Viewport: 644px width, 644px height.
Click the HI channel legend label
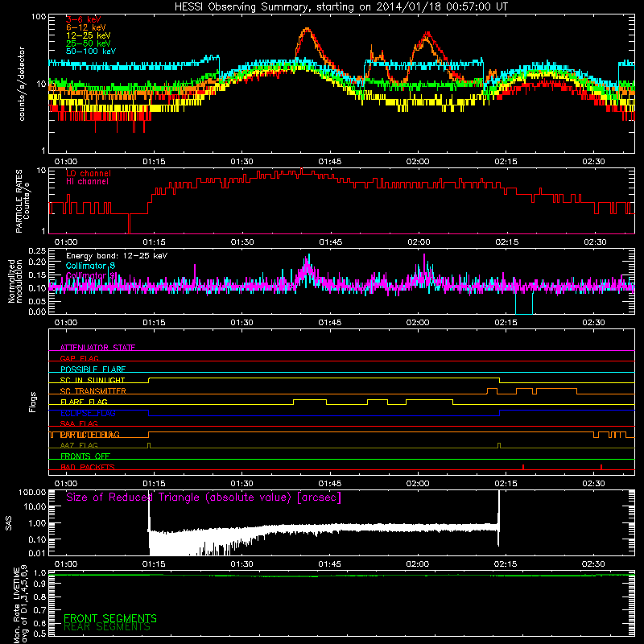(x=88, y=181)
